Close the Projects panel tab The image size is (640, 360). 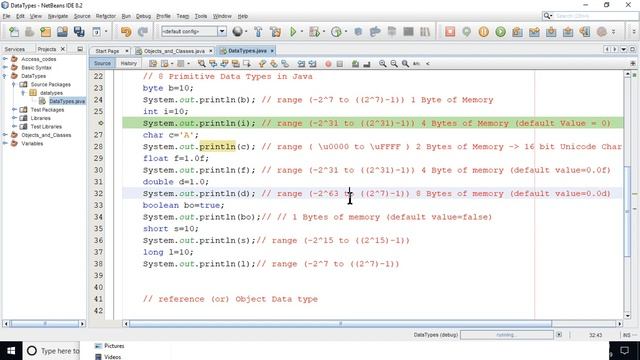tap(63, 49)
